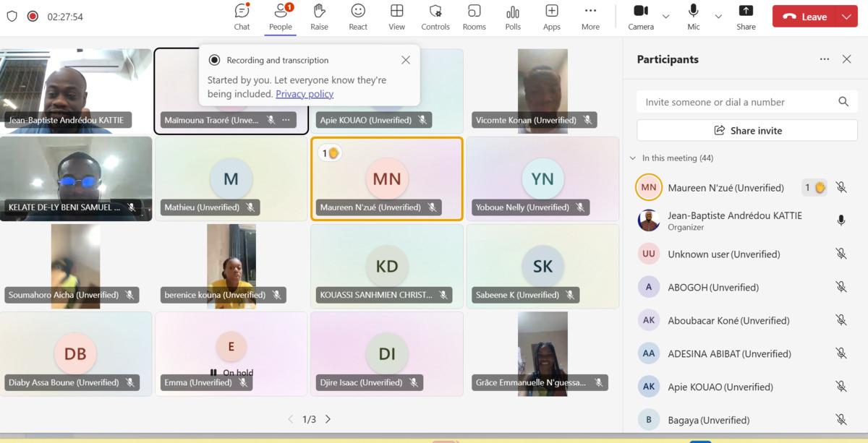Click the muted mic icon beside Aboubacar Koné
This screenshot has height=443, width=868.
pos(841,320)
